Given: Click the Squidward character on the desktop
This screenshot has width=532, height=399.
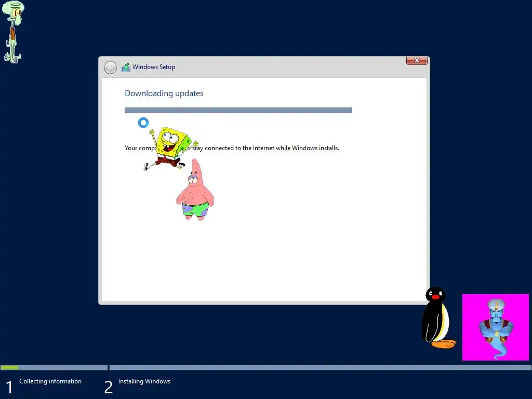Looking at the screenshot, I should 13,32.
